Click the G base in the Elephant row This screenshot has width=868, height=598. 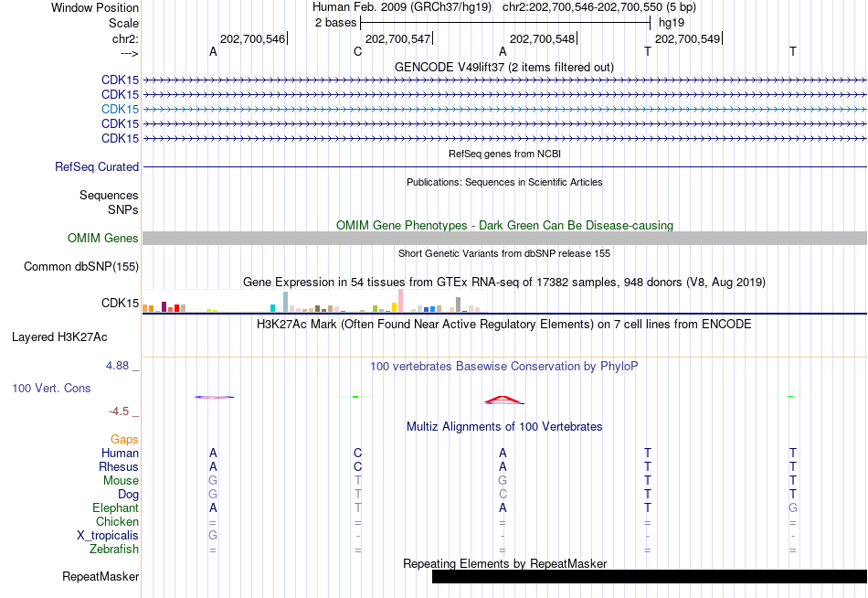click(x=793, y=508)
